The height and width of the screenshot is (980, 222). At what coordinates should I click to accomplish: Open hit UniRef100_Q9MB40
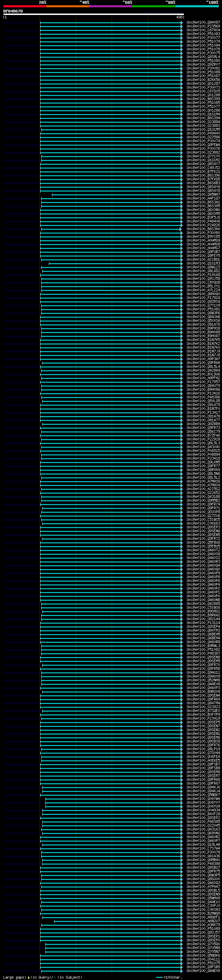click(203, 860)
